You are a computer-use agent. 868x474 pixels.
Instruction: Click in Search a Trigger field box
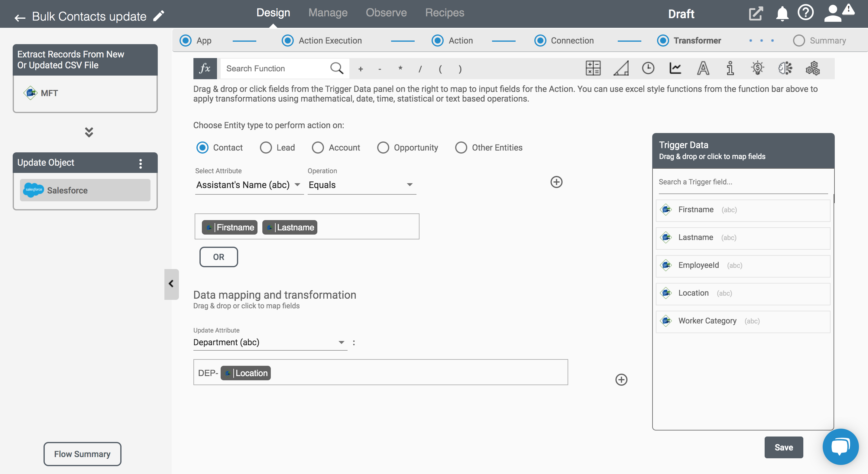tap(743, 182)
